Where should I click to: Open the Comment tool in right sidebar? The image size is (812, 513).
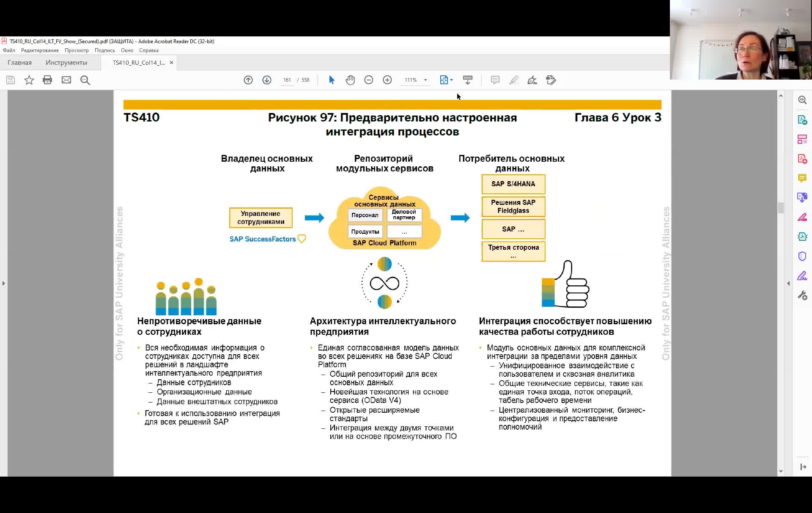[x=802, y=178]
